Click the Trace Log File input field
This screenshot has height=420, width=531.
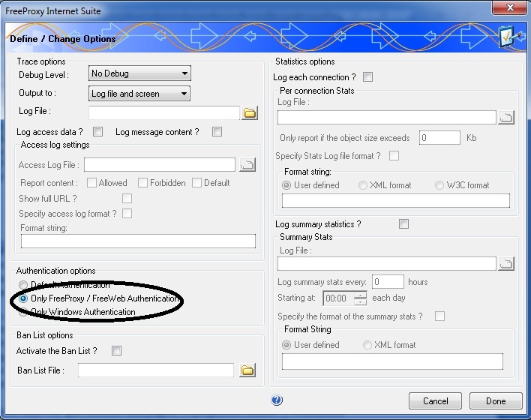click(164, 112)
